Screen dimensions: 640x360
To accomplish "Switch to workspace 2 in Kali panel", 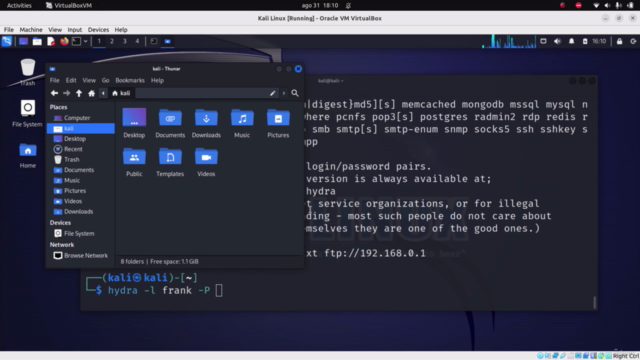I will point(111,41).
